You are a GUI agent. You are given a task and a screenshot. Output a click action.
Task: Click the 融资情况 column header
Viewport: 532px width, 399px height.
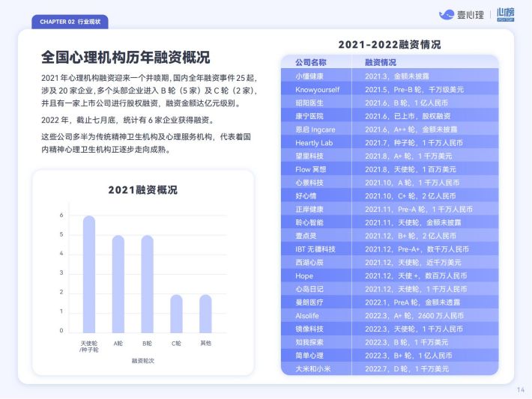click(381, 62)
